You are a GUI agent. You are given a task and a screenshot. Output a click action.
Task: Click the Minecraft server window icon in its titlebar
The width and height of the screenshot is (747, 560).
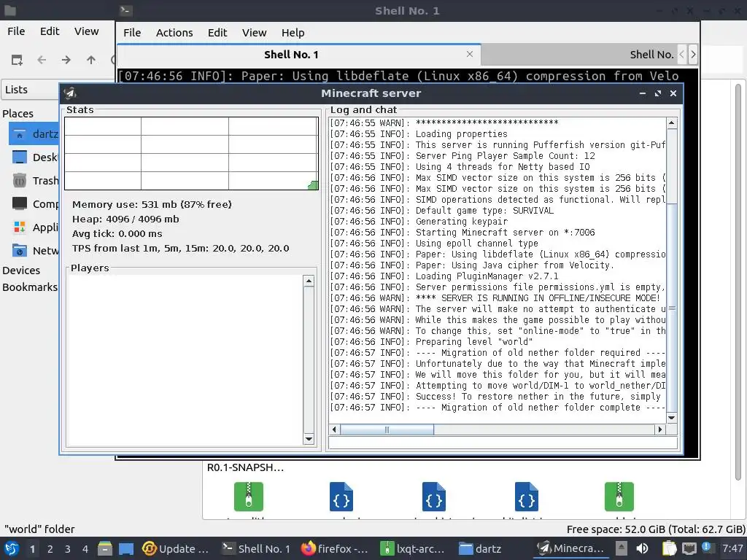coord(71,93)
